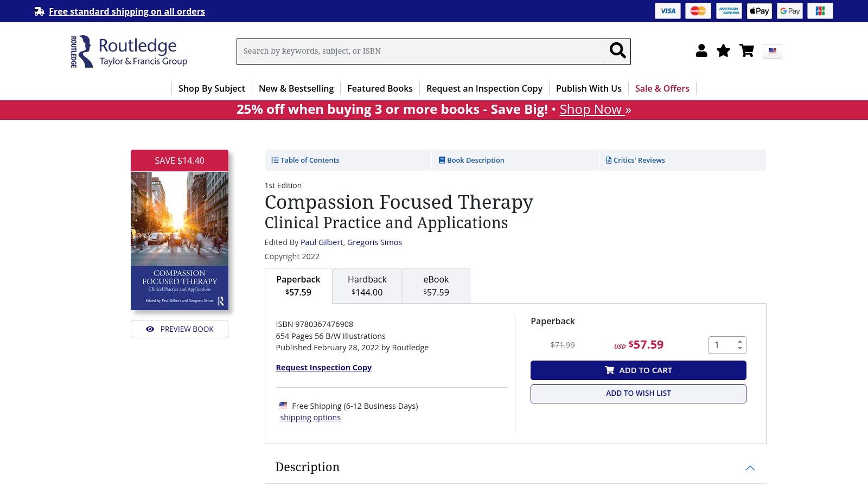Click the US flag region selector

coord(772,52)
